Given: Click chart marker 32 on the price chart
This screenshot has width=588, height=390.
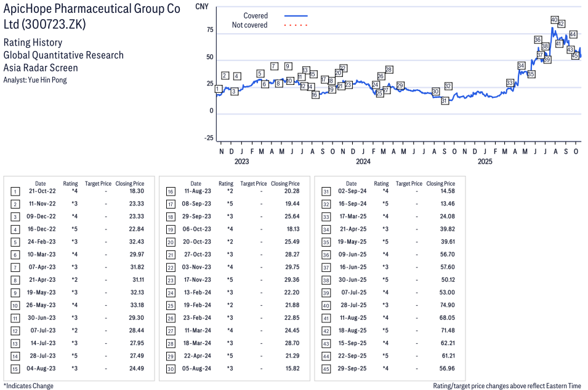Looking at the screenshot, I should [448, 86].
